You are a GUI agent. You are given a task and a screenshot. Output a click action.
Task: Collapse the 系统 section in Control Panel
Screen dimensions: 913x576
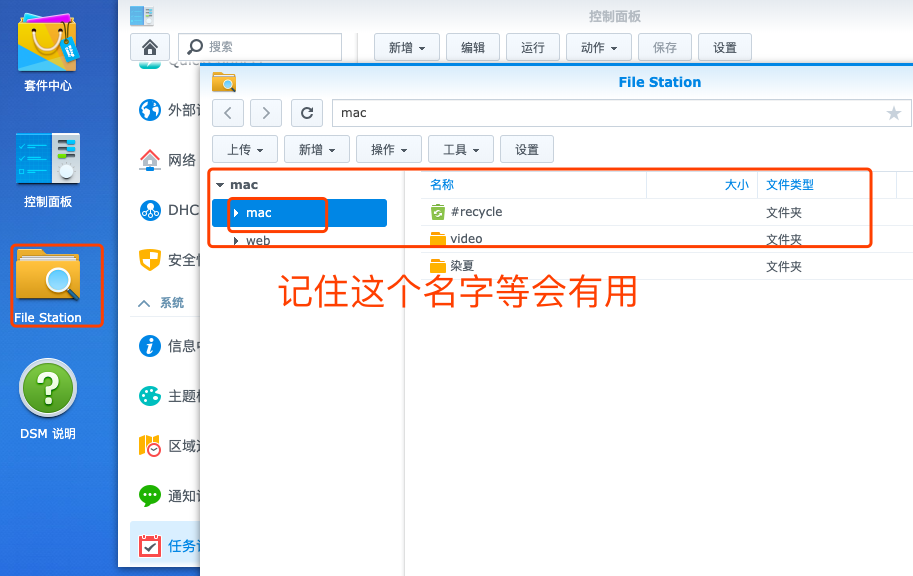click(x=145, y=303)
